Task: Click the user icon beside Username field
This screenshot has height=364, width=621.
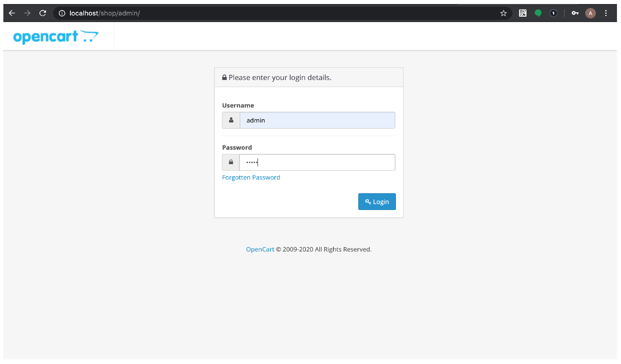Action: (231, 120)
